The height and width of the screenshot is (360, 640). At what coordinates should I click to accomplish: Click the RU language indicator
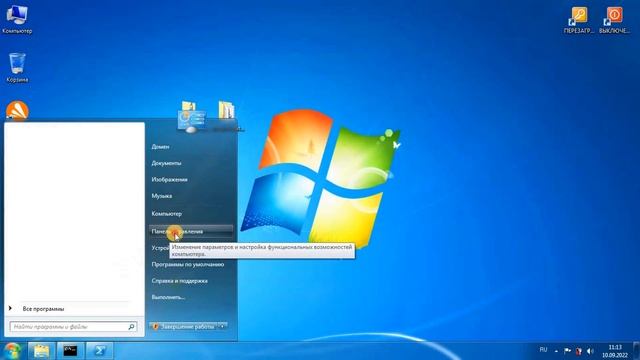tap(543, 350)
